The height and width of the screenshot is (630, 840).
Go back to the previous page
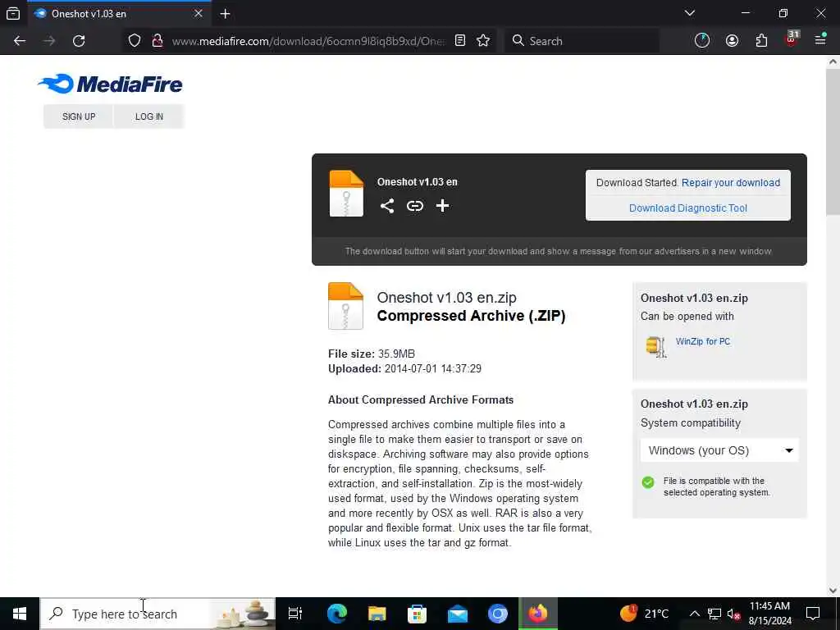[x=20, y=41]
